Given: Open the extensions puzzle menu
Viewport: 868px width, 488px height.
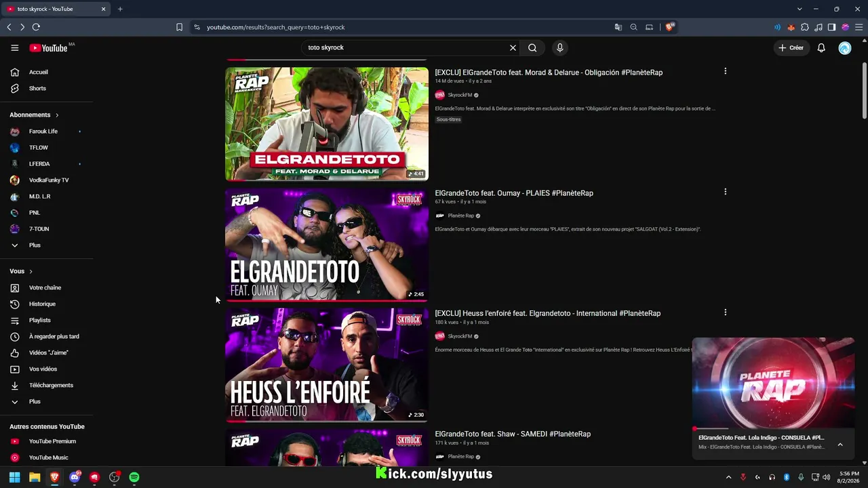Looking at the screenshot, I should (805, 27).
